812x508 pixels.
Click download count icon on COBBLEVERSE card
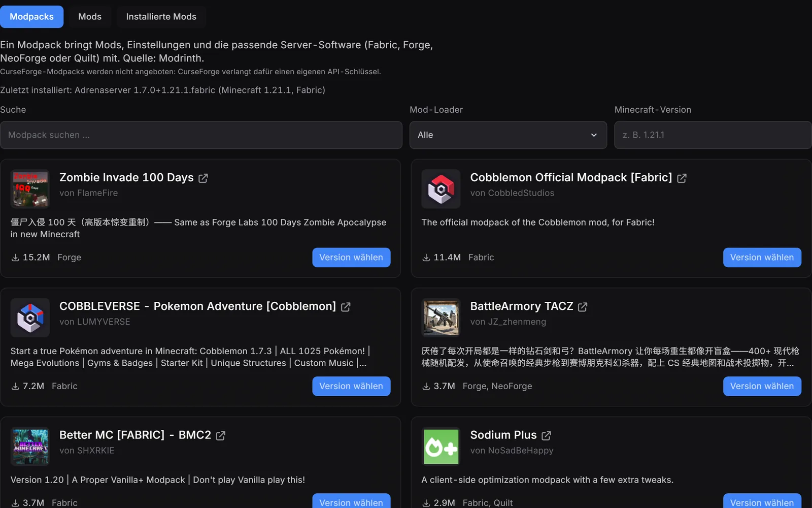pyautogui.click(x=15, y=387)
